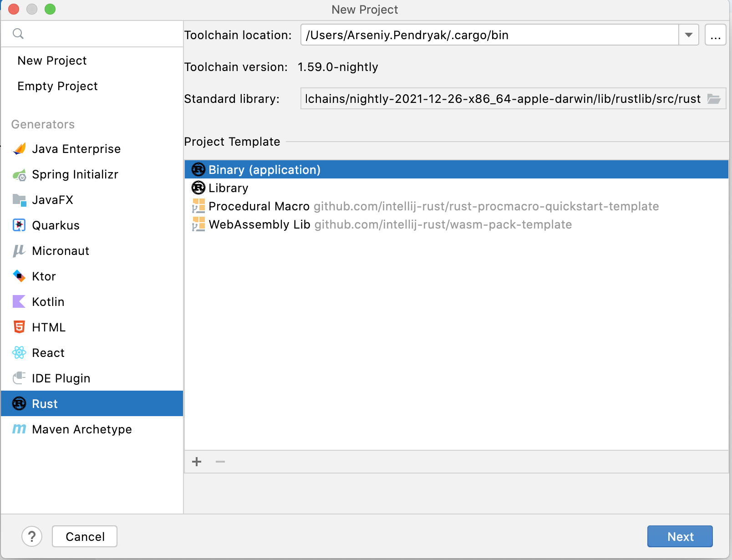Image resolution: width=732 pixels, height=560 pixels.
Task: Select New Project in the sidebar
Action: click(92, 61)
